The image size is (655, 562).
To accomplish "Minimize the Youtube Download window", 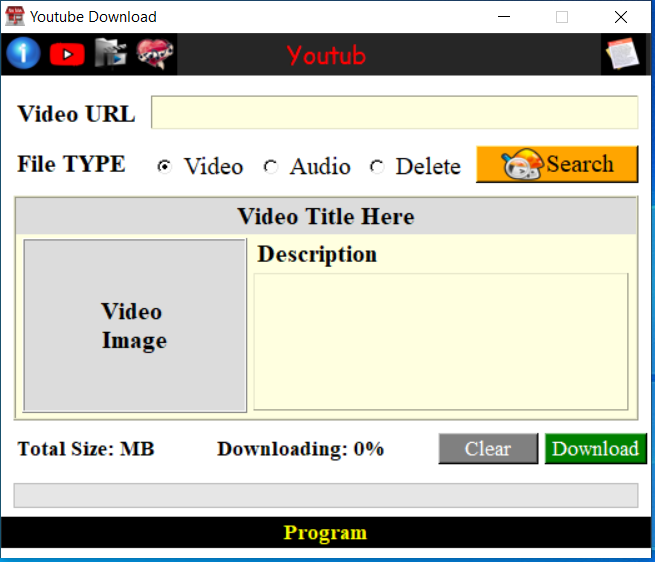I will [504, 17].
